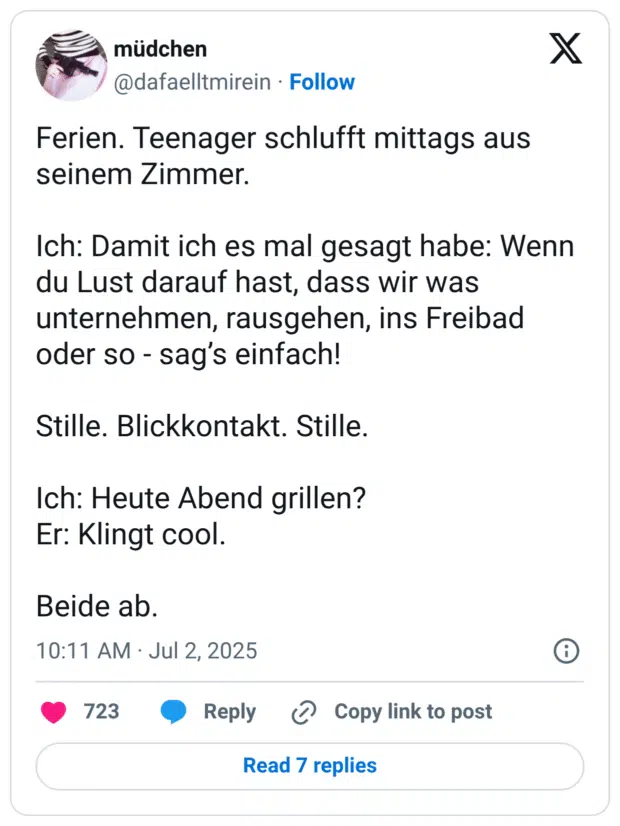This screenshot has width=620, height=826.
Task: Select the timestamp 10:11 AM · Jul 2, 2025
Action: pos(147,651)
